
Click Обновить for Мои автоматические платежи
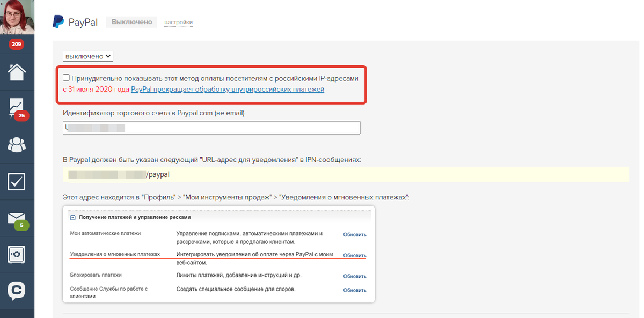pyautogui.click(x=355, y=234)
